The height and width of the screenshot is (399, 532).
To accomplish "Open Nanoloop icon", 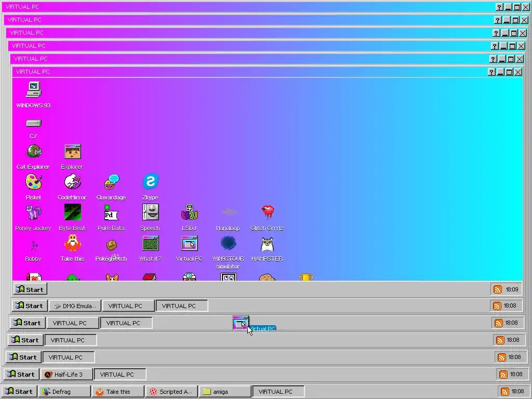I will click(x=229, y=212).
